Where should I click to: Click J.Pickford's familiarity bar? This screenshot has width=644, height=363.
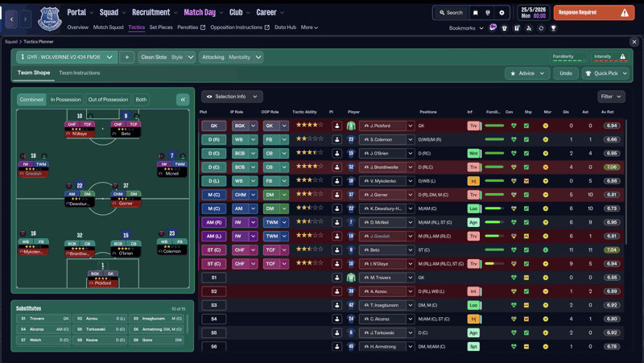494,126
